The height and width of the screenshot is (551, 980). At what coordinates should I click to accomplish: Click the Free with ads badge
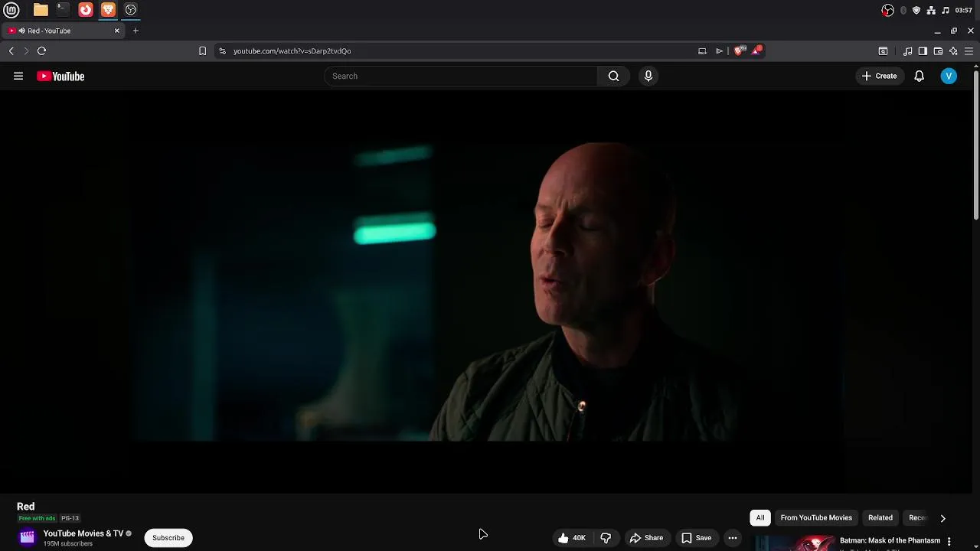pos(37,518)
